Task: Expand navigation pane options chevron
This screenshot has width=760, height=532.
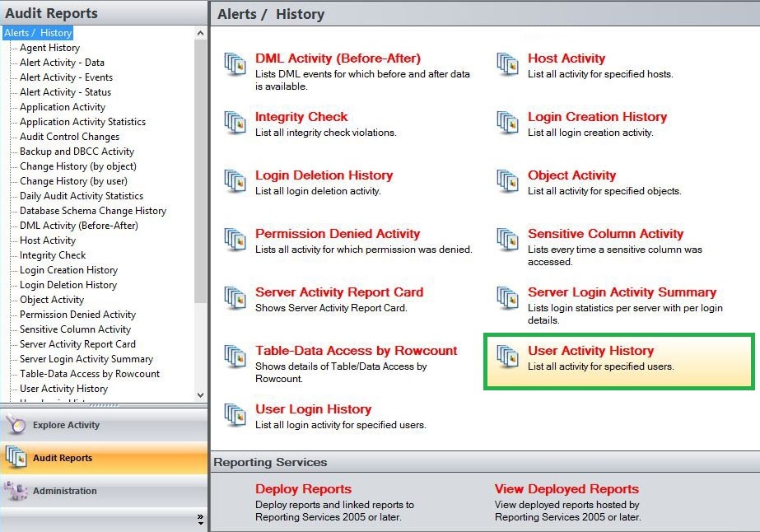Action: (201, 520)
